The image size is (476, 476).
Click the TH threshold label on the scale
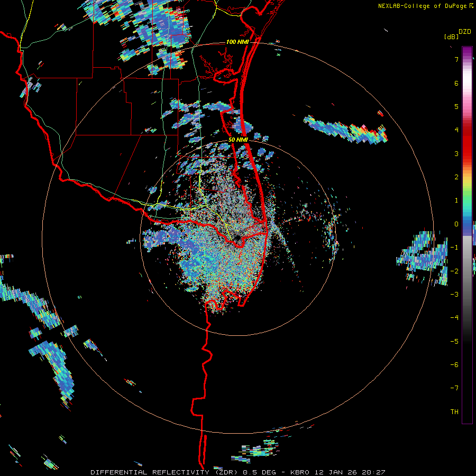[454, 412]
